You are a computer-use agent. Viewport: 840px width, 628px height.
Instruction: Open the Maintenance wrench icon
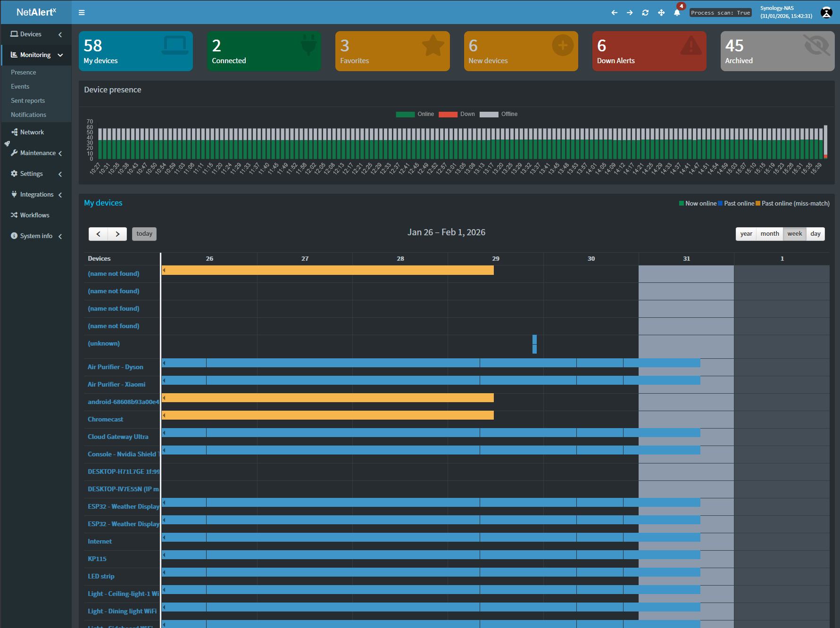pyautogui.click(x=14, y=153)
